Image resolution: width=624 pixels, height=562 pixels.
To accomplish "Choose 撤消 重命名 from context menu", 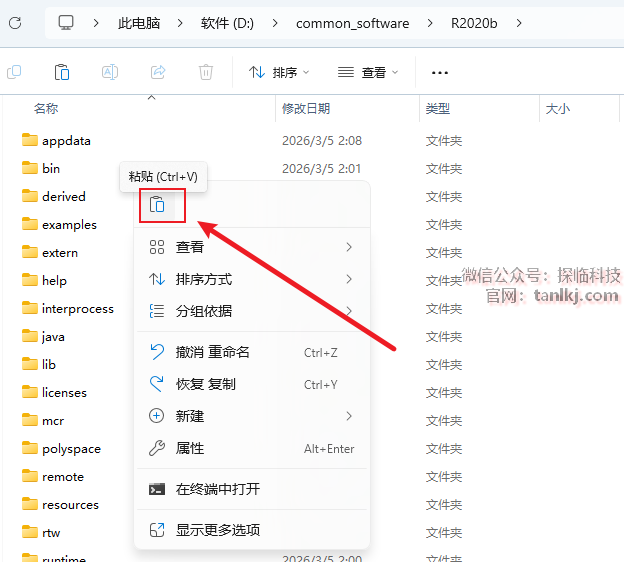I will point(252,352).
